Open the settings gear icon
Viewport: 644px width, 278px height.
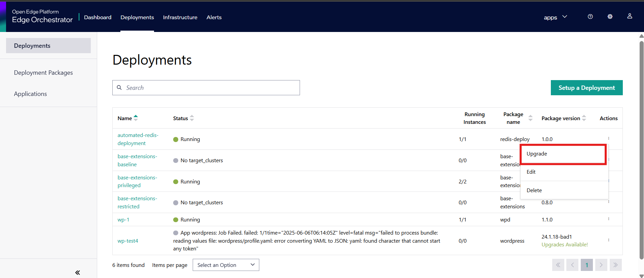[610, 16]
